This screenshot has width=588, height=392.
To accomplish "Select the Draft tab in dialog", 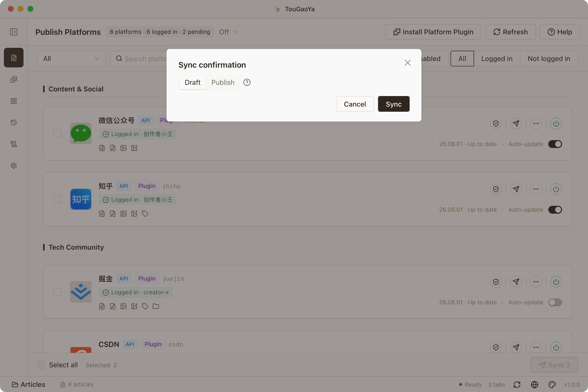I will pos(193,82).
